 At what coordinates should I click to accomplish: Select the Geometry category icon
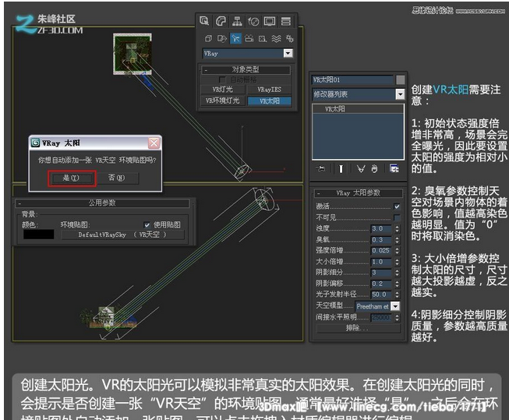(208, 39)
